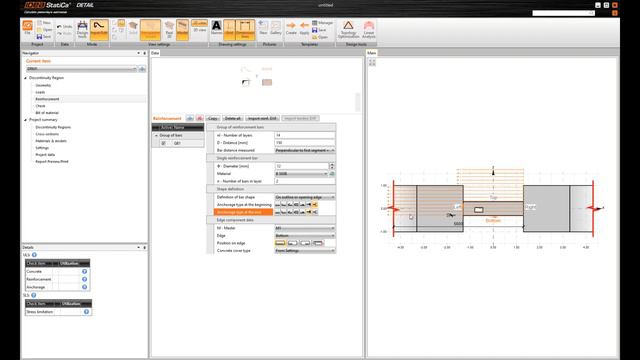Viewport: 640px width, 360px height.
Task: Click the Save project icon in Project group
Action: pos(44,37)
